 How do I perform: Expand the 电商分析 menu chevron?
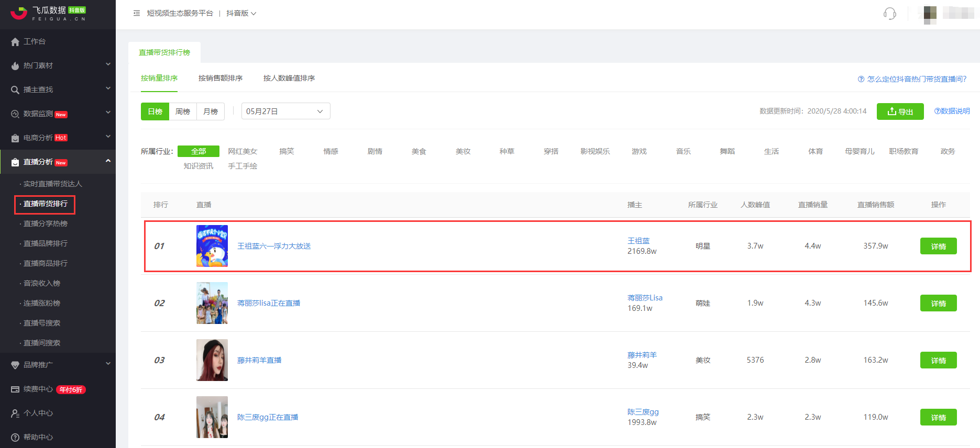pyautogui.click(x=108, y=137)
